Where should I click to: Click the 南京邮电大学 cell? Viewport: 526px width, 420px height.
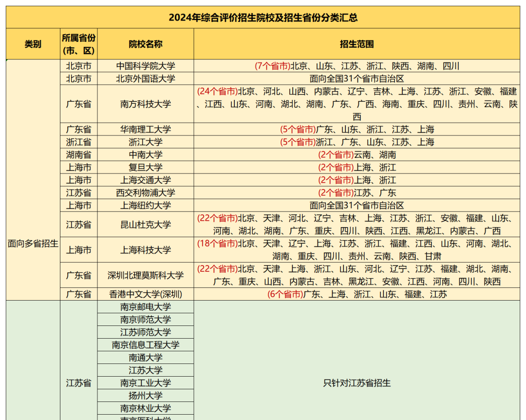pos(146,307)
